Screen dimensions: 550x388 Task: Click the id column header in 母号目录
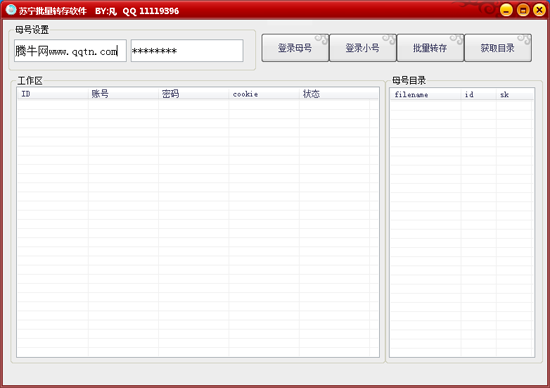pos(479,95)
